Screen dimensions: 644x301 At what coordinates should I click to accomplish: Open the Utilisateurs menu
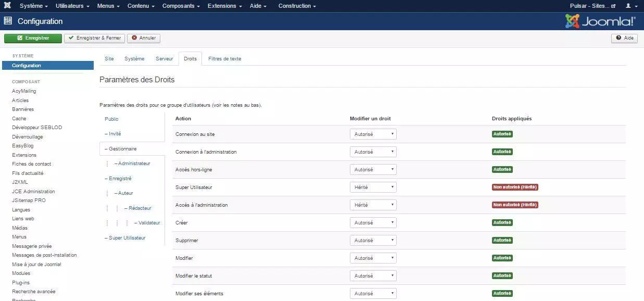[x=72, y=6]
